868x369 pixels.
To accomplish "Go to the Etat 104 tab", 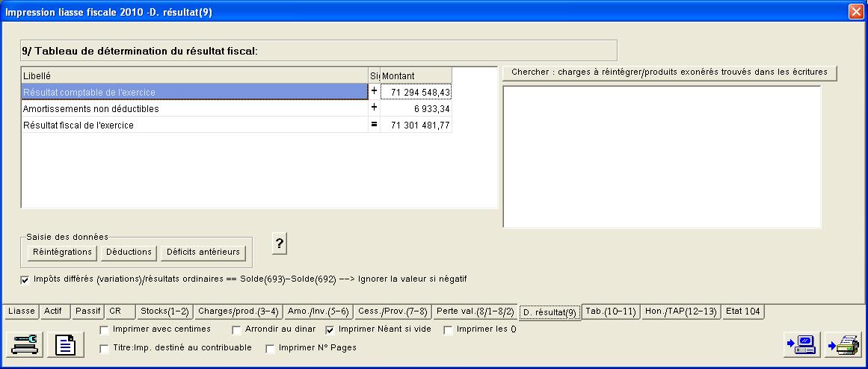I will click(x=744, y=311).
